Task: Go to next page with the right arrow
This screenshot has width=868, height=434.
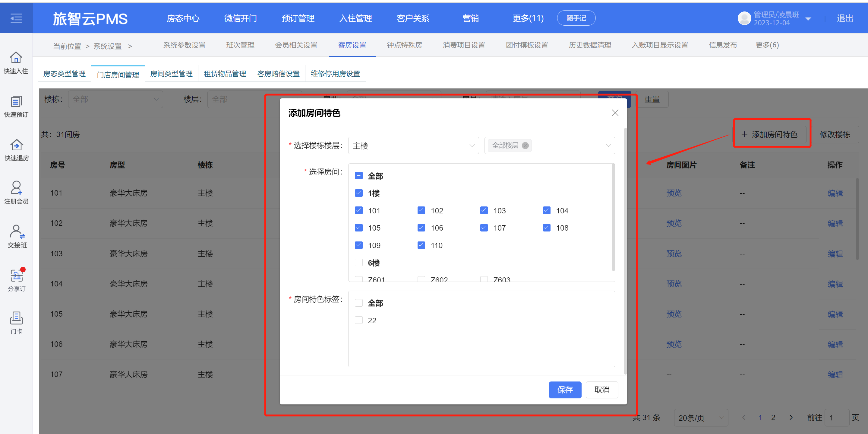Action: click(791, 417)
